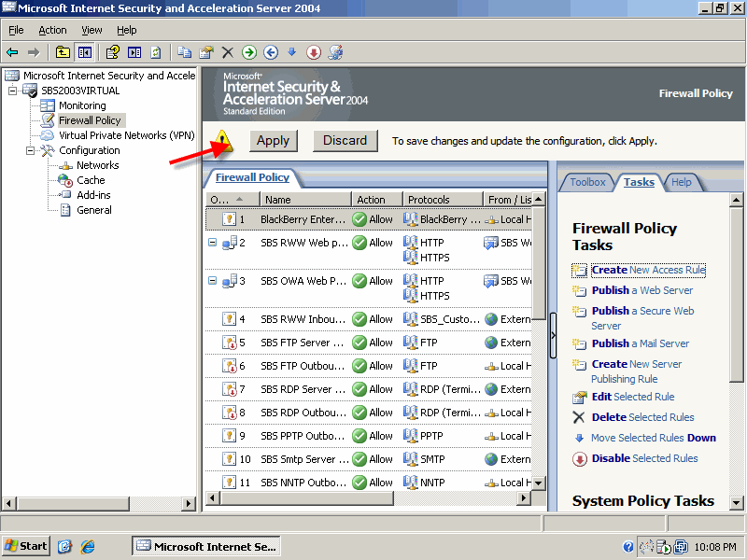Open the Action menu

(x=52, y=30)
